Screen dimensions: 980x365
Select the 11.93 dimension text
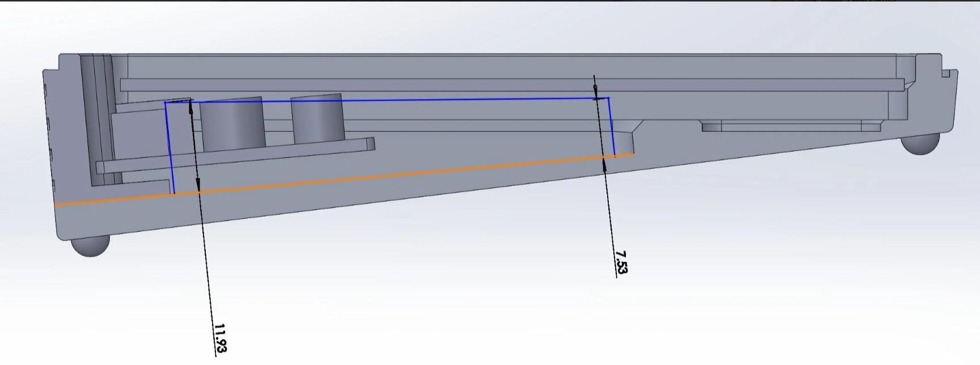tap(220, 338)
